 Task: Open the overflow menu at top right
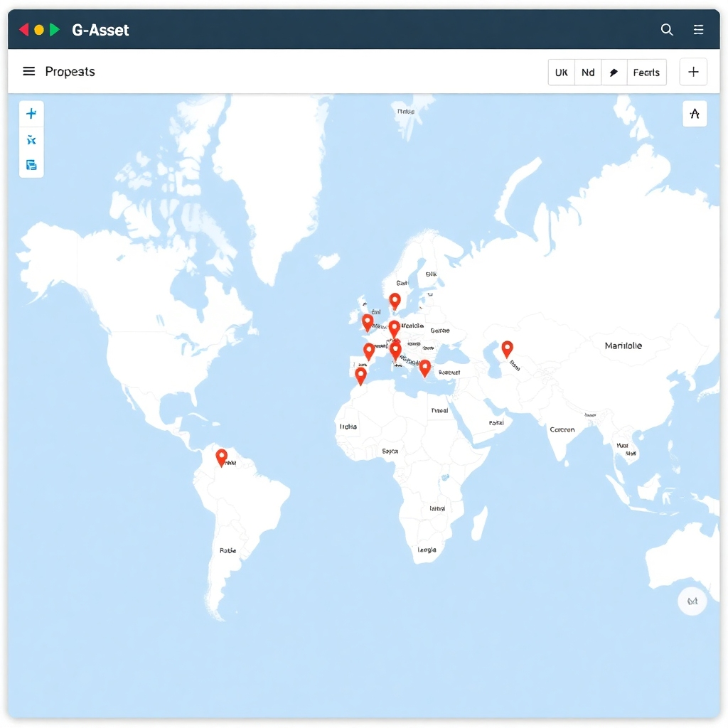(x=698, y=30)
